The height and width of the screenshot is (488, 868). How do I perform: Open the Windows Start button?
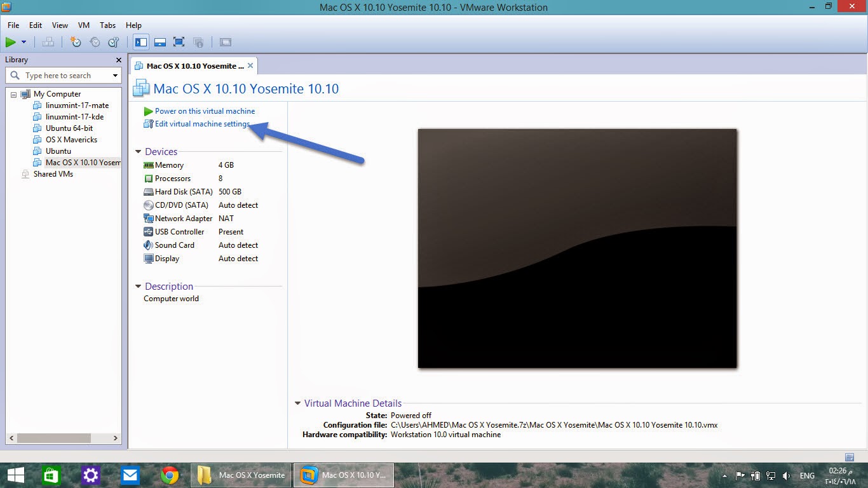(x=15, y=475)
